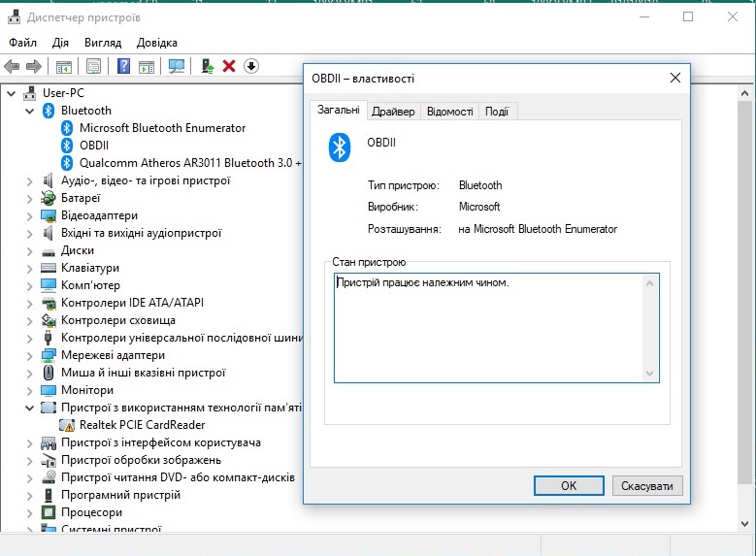Close the OBDII properties dialog
Viewport: 756px width, 556px height.
pos(675,78)
